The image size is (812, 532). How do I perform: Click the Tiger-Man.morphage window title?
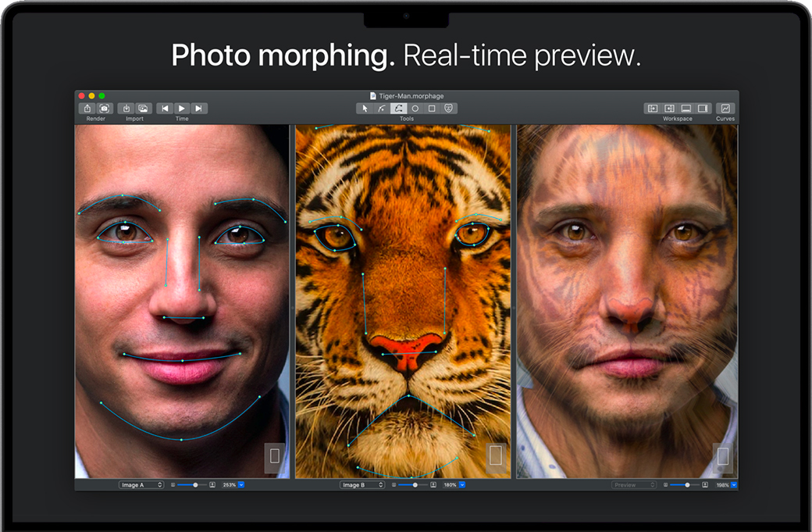pyautogui.click(x=406, y=95)
